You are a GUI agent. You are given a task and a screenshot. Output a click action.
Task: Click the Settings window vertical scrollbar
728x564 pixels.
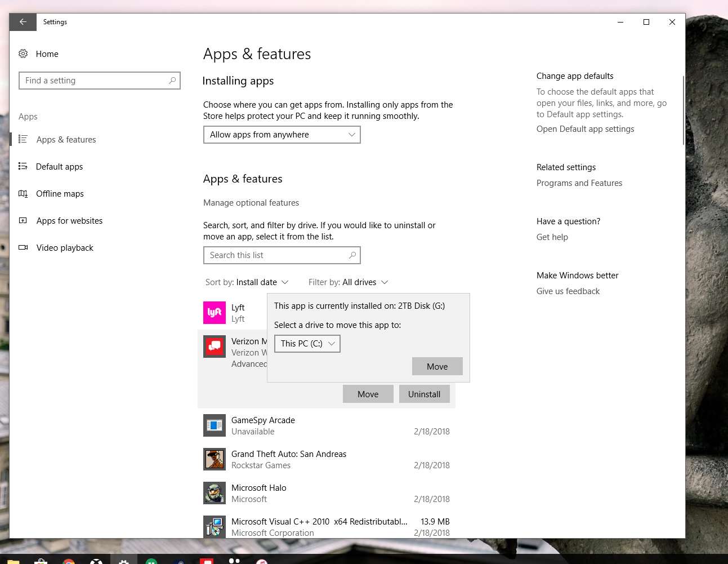coord(683,110)
